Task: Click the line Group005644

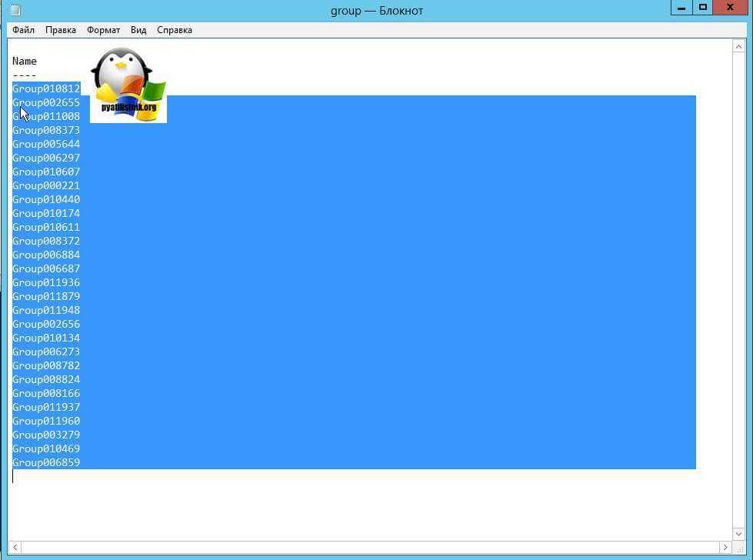Action: 46,144
